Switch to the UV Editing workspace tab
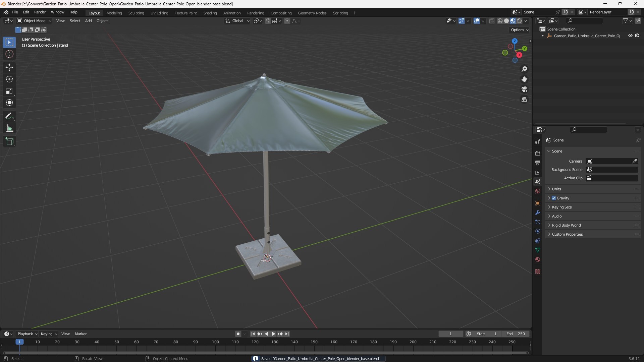Screen dimensions: 644x362 (159, 13)
